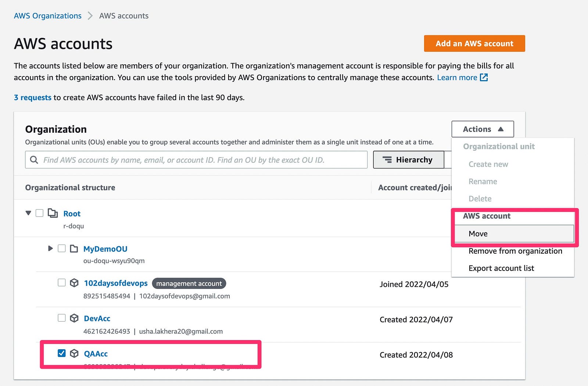Click the QAAcc account cube icon
Viewport: 588px width, 386px height.
[x=74, y=353]
